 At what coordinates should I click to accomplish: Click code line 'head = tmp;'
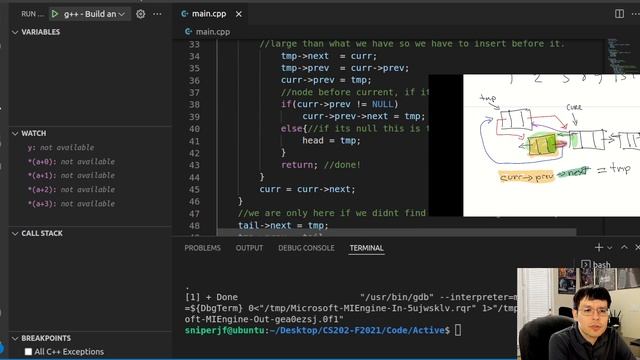click(331, 141)
